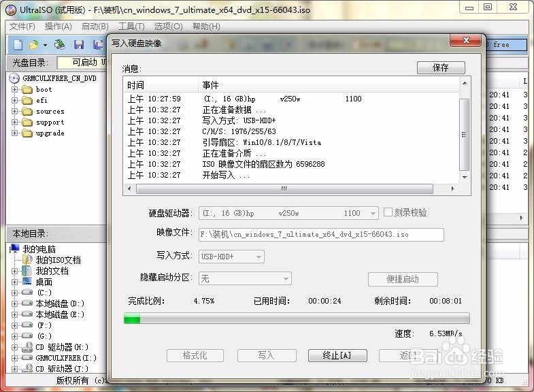Select CD 驱动器 (H:) drive
The width and height of the screenshot is (534, 392).
62,347
